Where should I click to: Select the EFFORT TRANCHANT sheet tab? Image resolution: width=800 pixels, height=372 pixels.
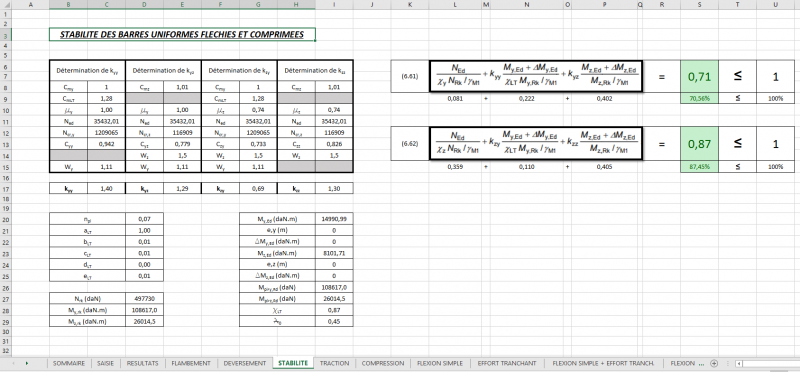(x=507, y=363)
